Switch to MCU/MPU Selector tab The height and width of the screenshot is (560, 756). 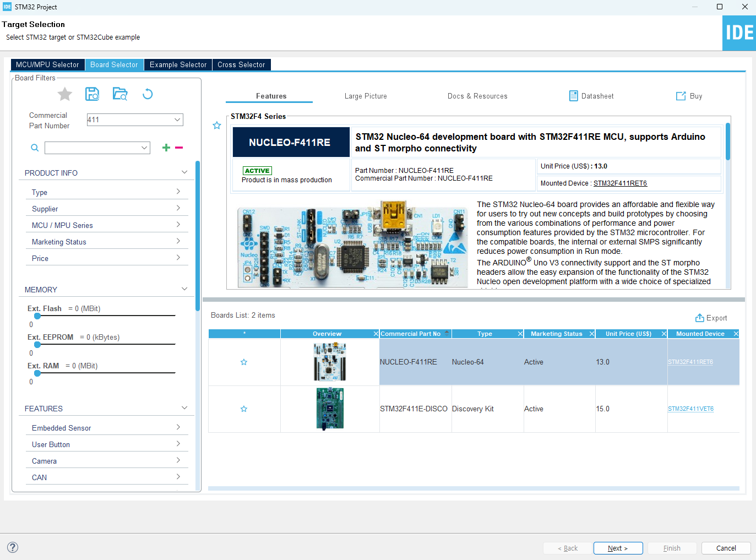[x=47, y=64]
